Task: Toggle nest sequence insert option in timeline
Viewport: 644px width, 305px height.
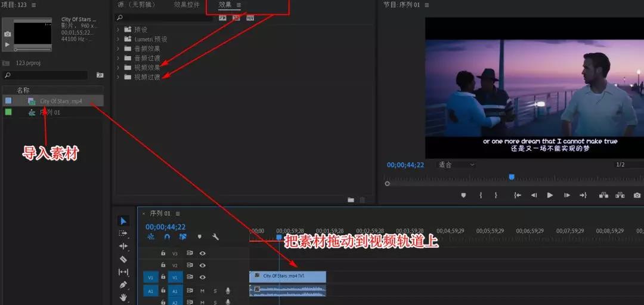Action: click(151, 237)
